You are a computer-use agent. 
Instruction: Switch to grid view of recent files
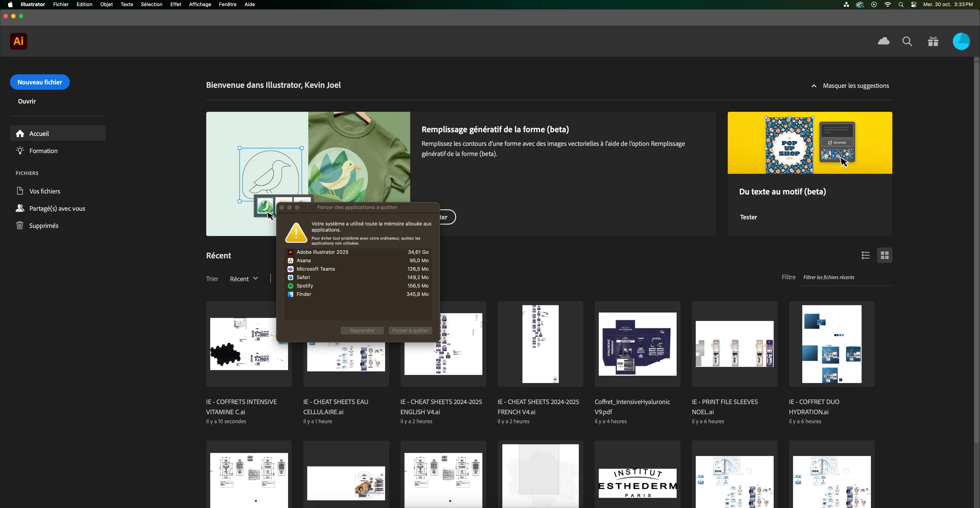click(884, 255)
